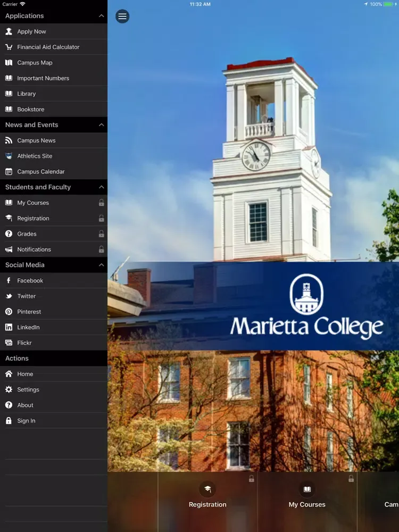Collapse the News and Events section chevron

(x=101, y=125)
